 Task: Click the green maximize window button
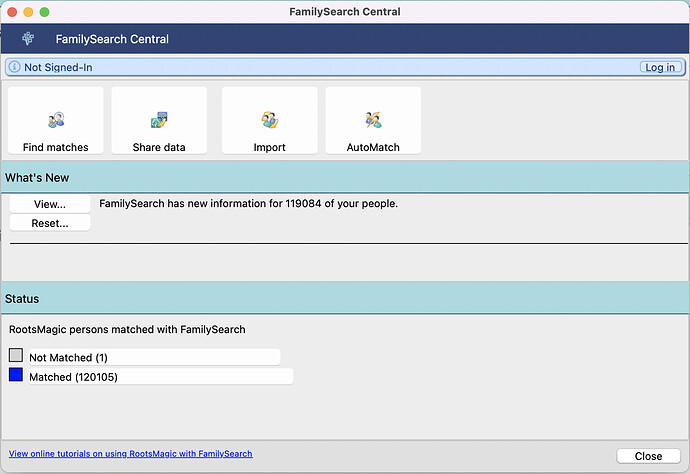(44, 12)
